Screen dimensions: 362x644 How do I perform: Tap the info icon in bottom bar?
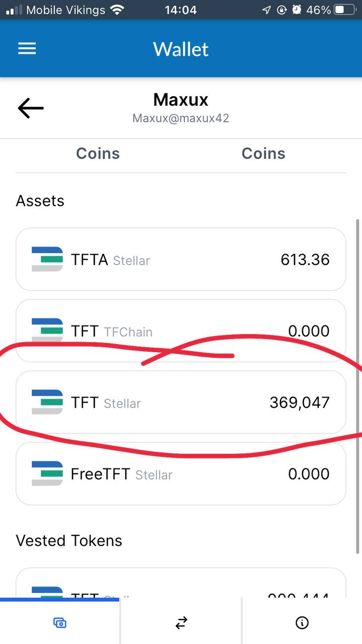tap(302, 622)
